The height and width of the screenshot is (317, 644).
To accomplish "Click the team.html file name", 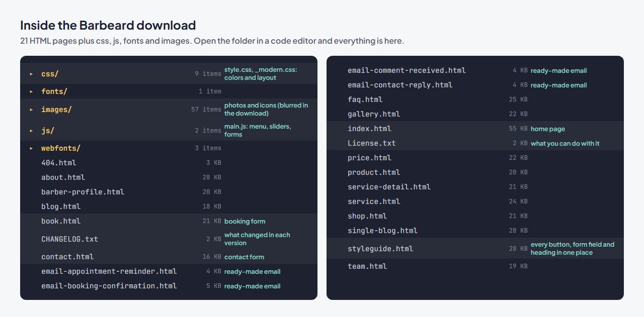I will 367,266.
